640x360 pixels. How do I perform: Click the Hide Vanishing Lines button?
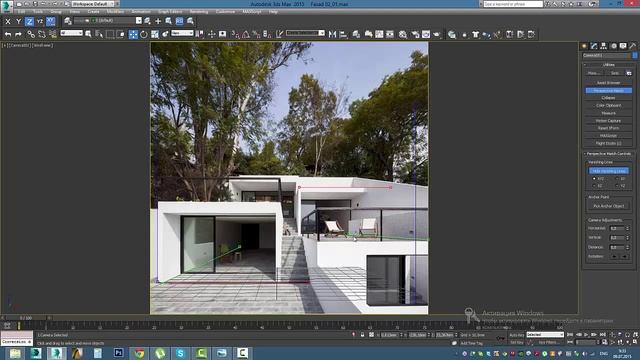coord(609,171)
